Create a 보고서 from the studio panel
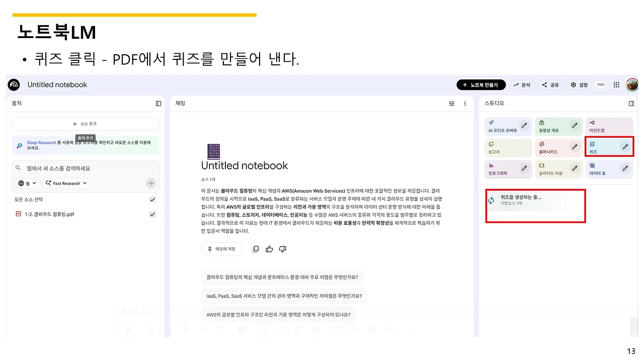 503,146
